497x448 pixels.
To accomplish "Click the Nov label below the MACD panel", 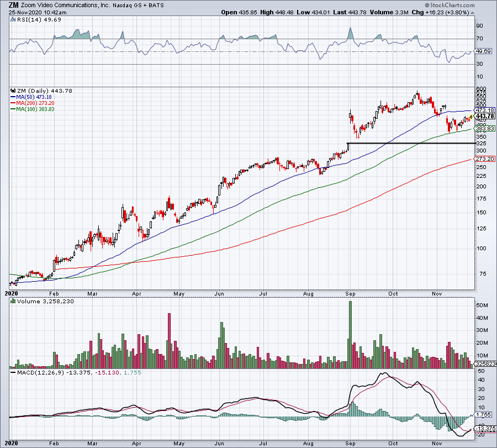I will pos(437,444).
